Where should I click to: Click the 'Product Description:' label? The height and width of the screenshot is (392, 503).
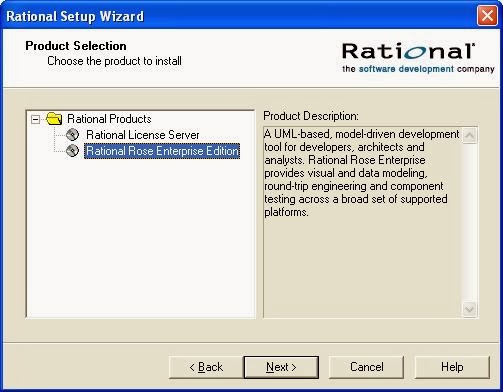311,116
